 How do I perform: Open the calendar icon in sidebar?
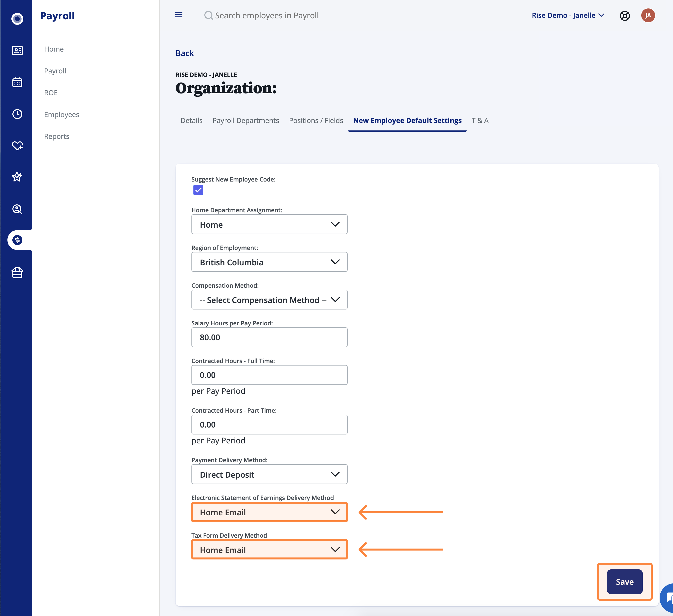pyautogui.click(x=17, y=82)
